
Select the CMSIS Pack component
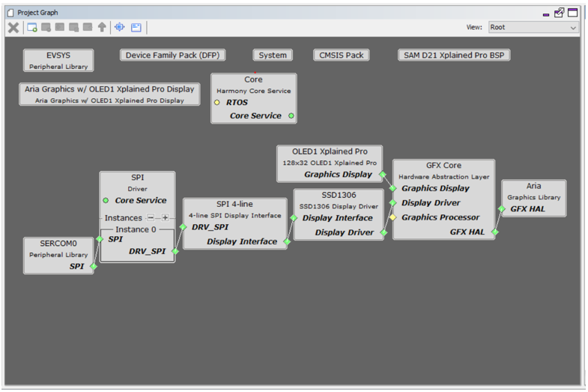point(342,55)
